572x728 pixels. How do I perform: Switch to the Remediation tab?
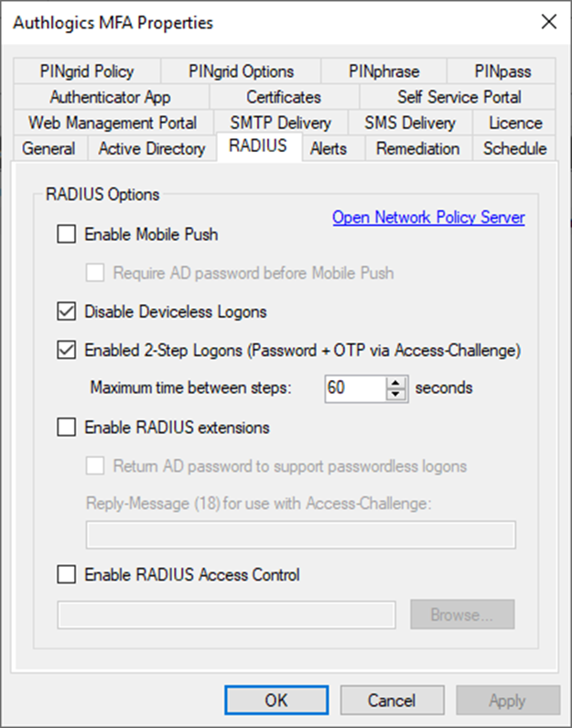[418, 148]
